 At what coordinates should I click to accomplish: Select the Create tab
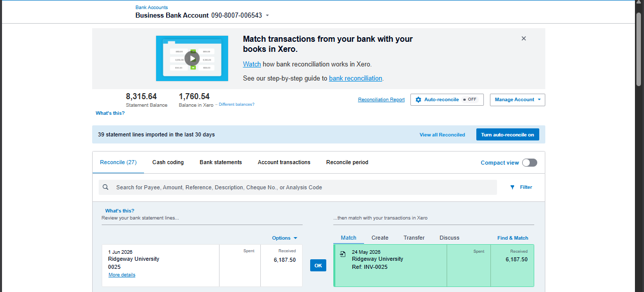pos(380,238)
